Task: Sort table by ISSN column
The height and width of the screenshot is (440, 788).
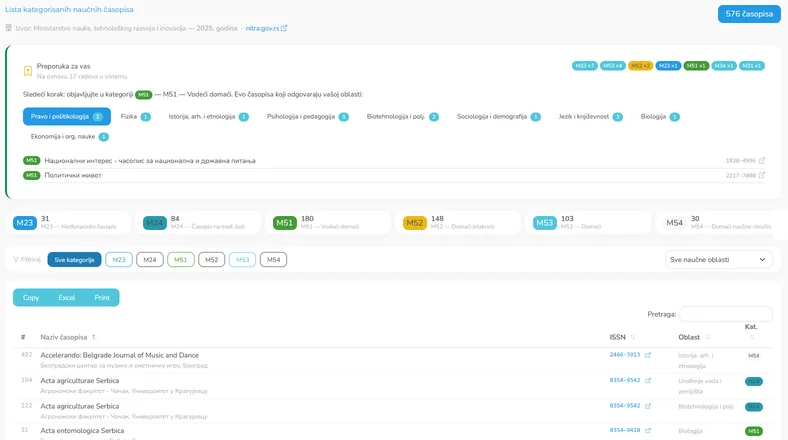Action: [x=622, y=337]
